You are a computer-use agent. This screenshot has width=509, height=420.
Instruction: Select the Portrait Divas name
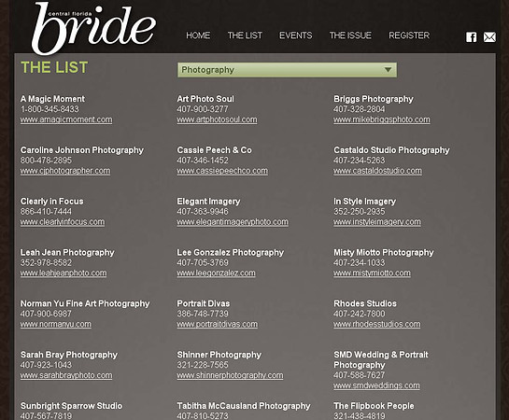tap(204, 304)
